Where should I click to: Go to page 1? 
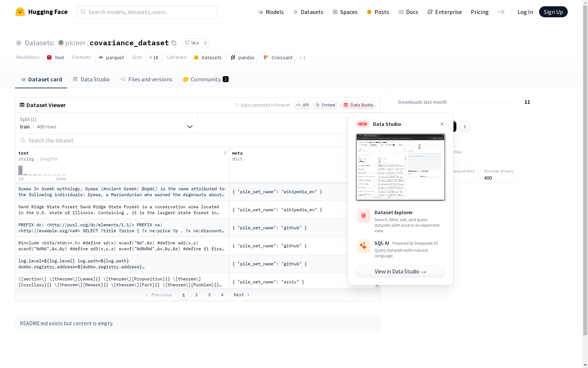[184, 295]
